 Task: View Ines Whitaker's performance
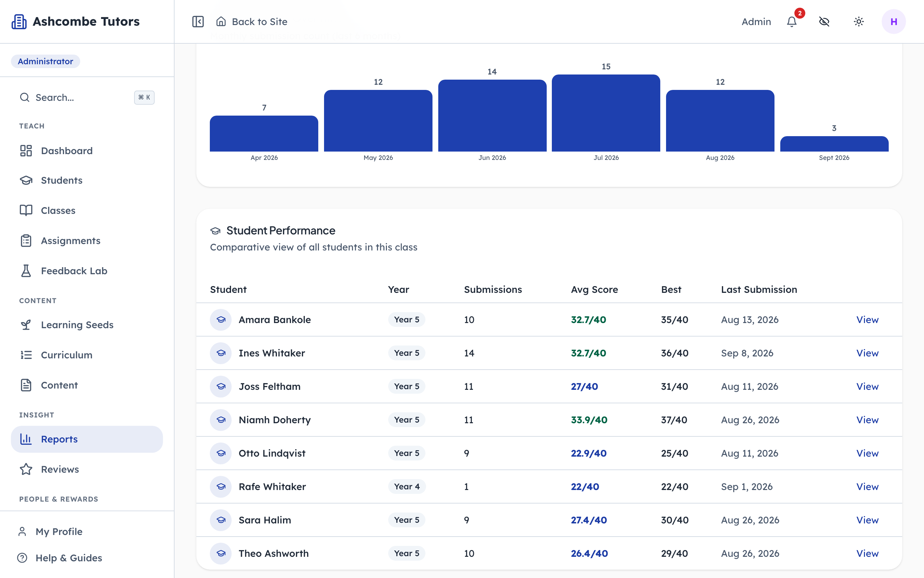click(867, 353)
